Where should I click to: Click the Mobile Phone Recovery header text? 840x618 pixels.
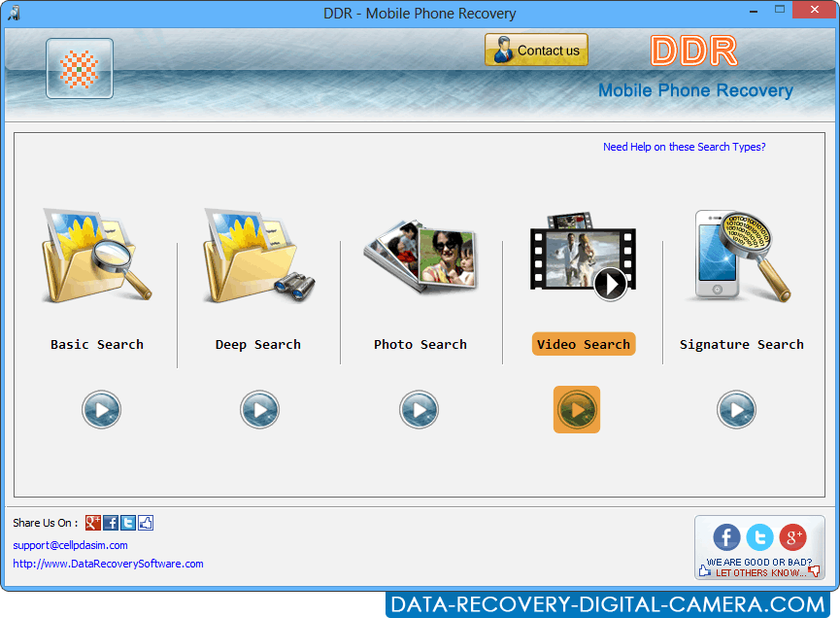pos(695,90)
